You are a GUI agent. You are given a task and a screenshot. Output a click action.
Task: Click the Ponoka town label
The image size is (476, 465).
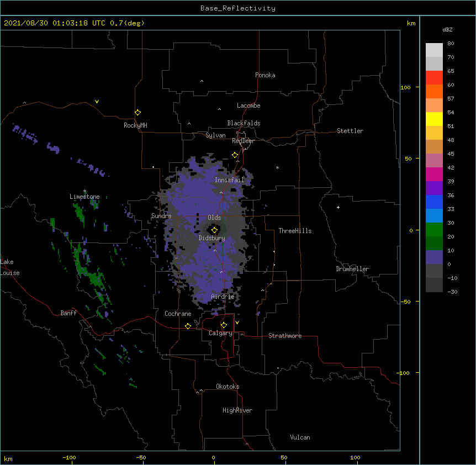265,75
